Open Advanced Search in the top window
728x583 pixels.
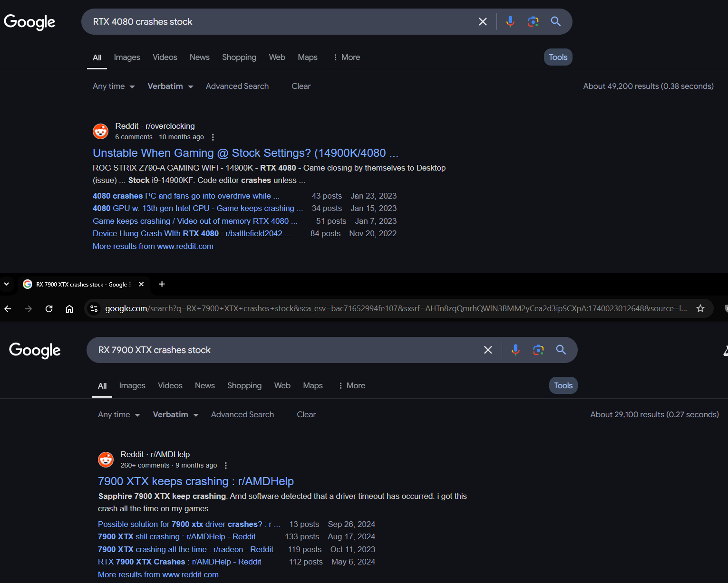237,86
